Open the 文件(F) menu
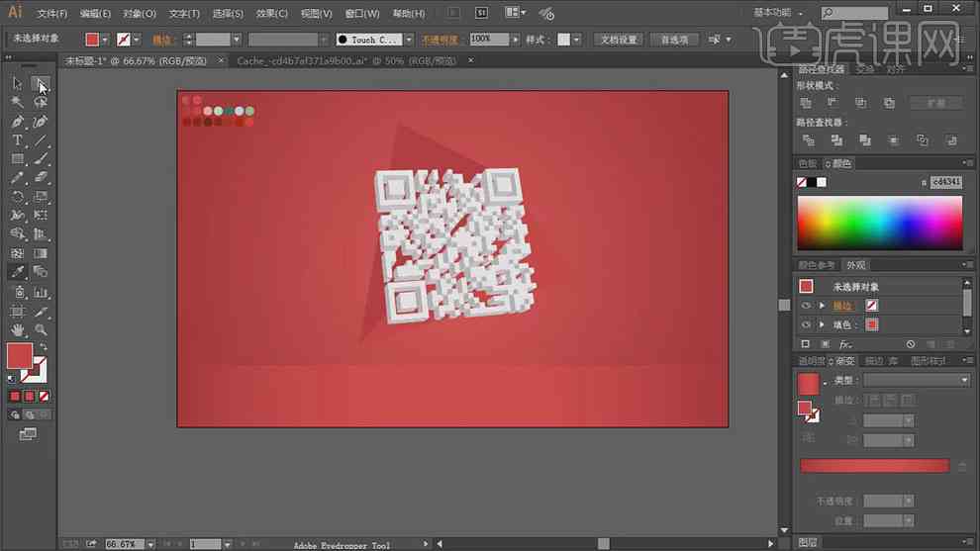Image resolution: width=980 pixels, height=551 pixels. [51, 13]
